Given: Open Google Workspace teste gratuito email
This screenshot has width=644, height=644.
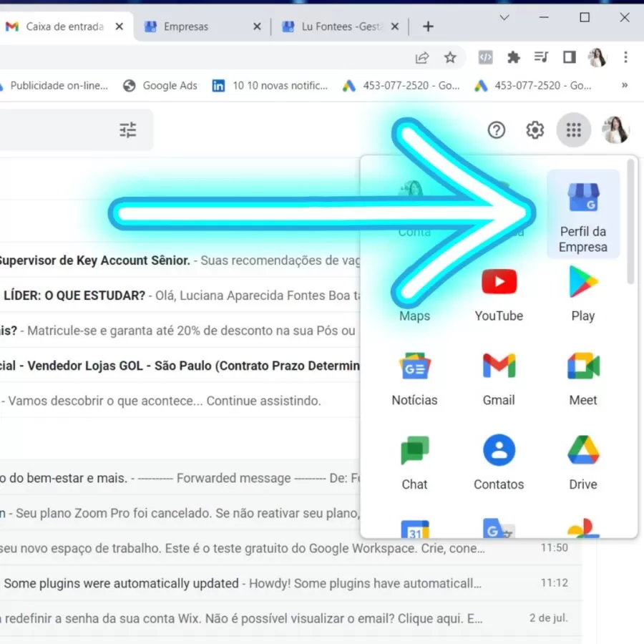Looking at the screenshot, I should 291,548.
